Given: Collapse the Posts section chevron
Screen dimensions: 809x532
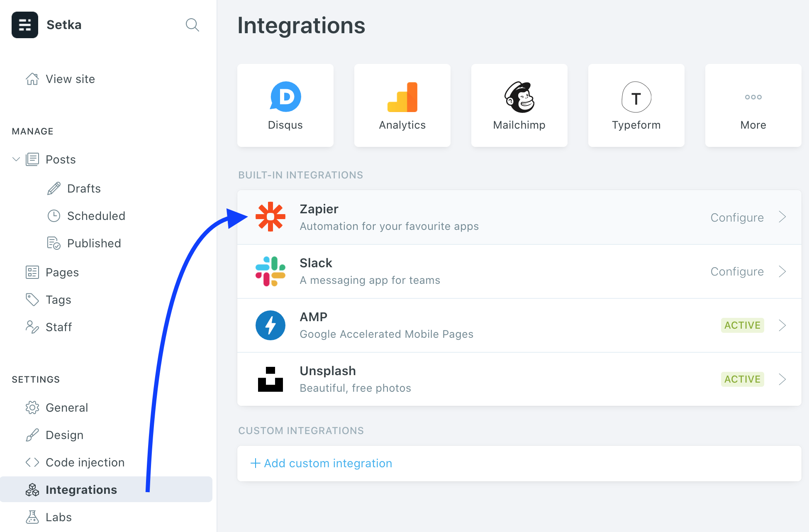Looking at the screenshot, I should (x=16, y=159).
